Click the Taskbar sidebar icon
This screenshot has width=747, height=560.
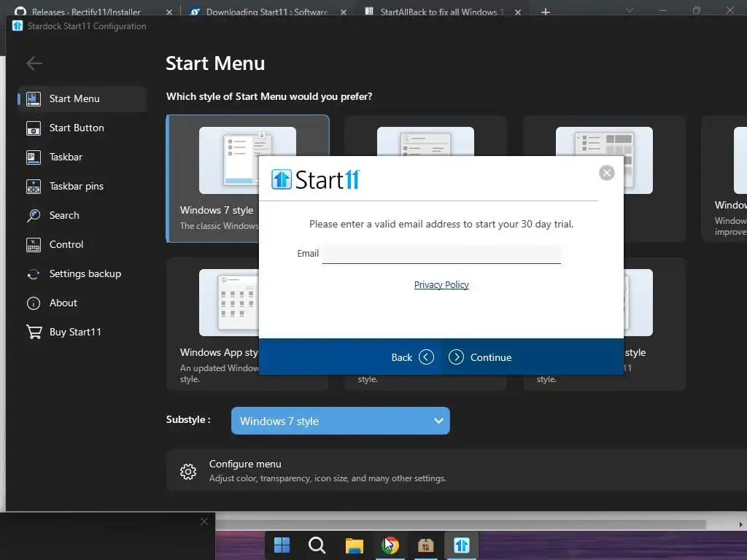(34, 157)
